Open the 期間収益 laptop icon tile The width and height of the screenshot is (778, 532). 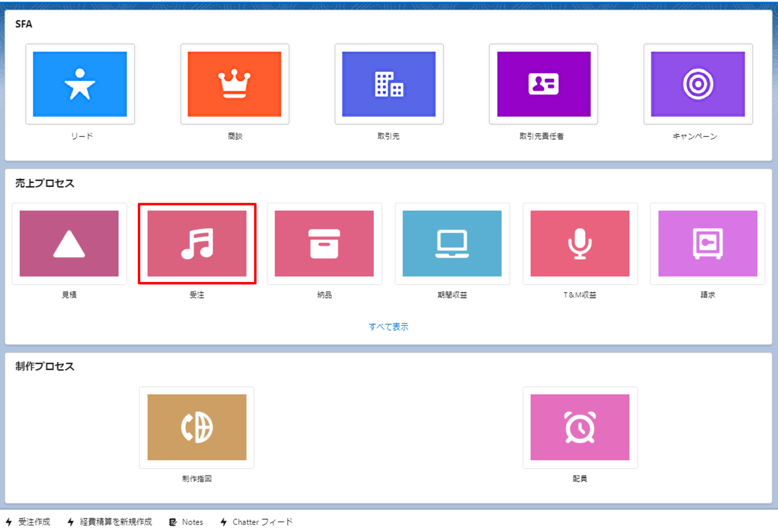pyautogui.click(x=452, y=243)
